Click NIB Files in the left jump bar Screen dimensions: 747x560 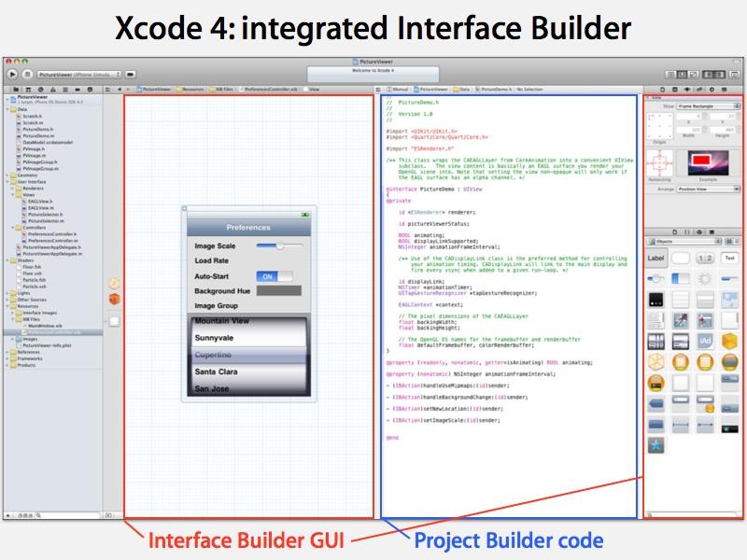pyautogui.click(x=221, y=90)
